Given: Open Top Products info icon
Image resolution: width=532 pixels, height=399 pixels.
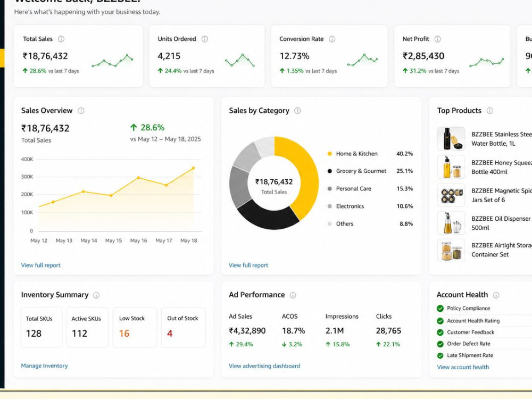Looking at the screenshot, I should click(x=489, y=111).
